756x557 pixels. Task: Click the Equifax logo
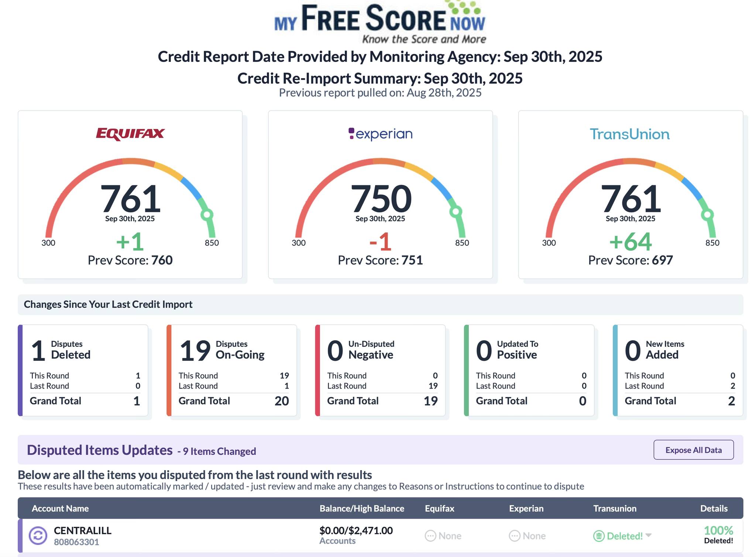coord(130,134)
